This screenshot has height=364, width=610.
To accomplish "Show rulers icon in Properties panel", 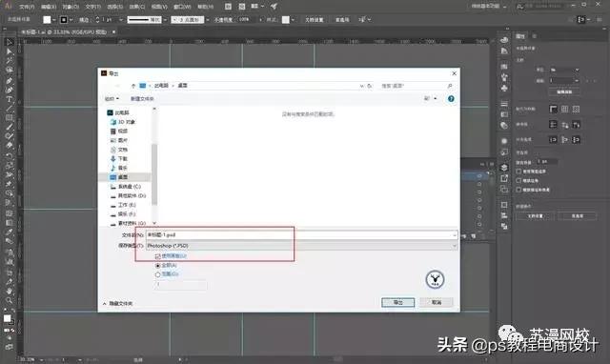I will [553, 110].
